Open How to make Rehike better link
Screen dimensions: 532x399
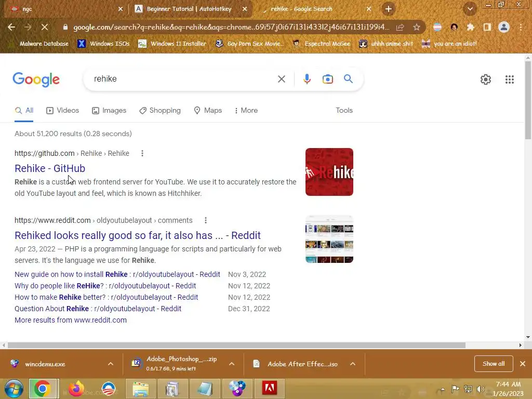(106, 297)
